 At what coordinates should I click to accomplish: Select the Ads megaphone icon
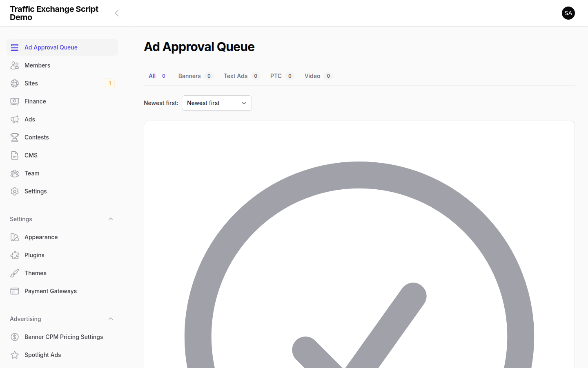14,119
